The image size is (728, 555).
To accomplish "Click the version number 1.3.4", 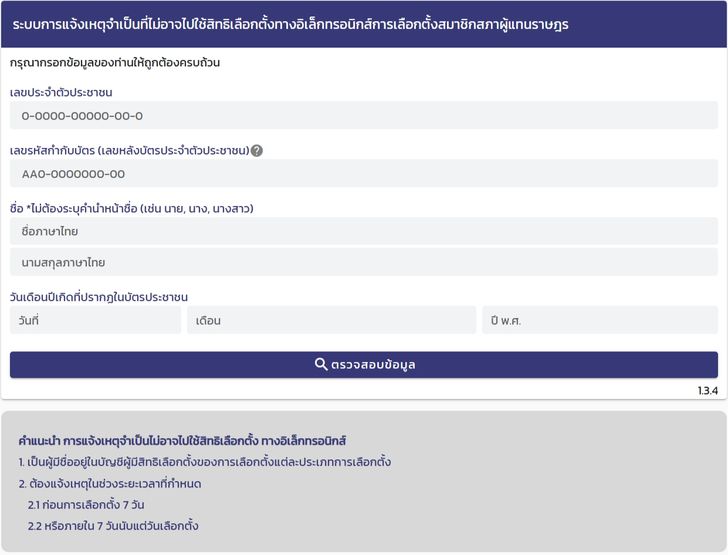I will 708,391.
